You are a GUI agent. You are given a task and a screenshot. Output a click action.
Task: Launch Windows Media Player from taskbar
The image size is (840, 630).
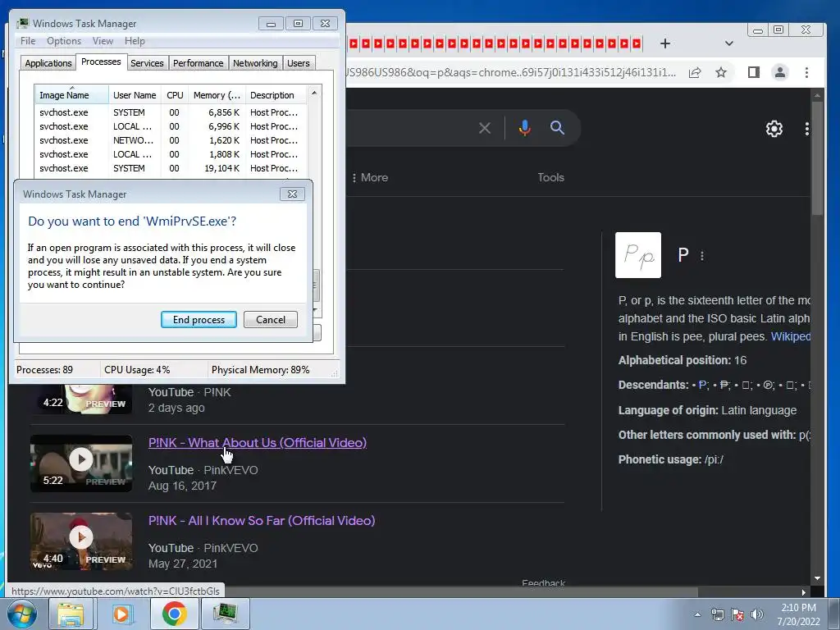coord(121,614)
